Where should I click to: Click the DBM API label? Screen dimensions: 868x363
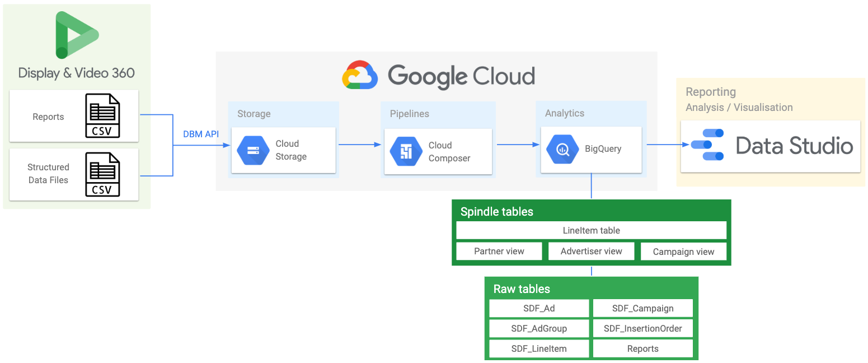[201, 134]
